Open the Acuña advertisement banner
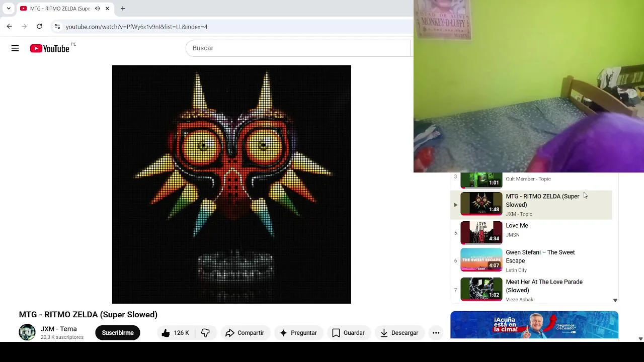 click(534, 325)
